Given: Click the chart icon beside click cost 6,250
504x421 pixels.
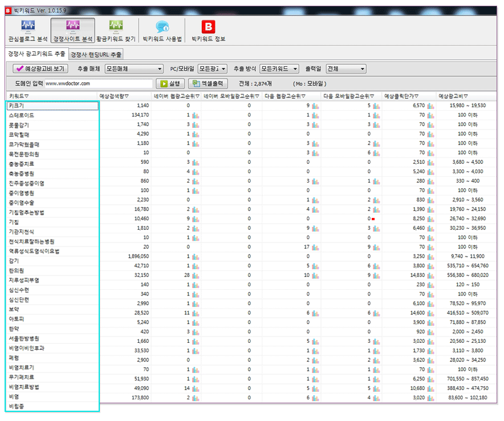Looking at the screenshot, I should coord(430,379).
